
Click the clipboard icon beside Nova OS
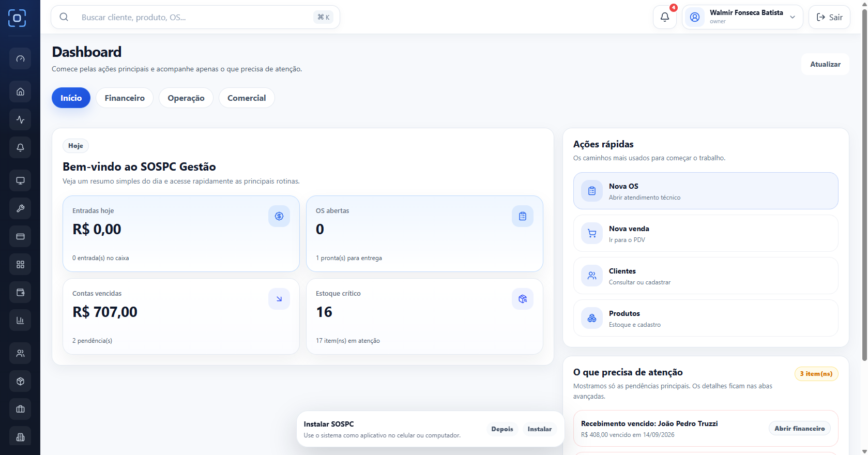point(592,191)
